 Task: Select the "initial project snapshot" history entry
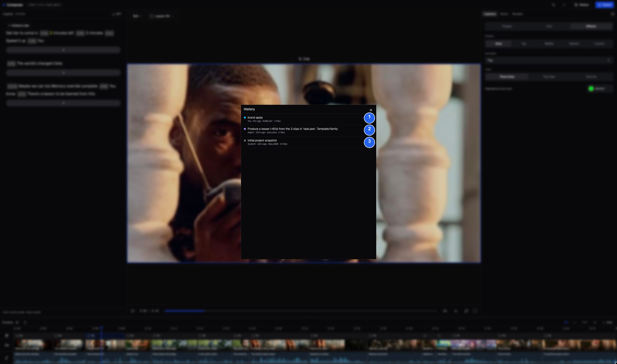click(x=308, y=142)
